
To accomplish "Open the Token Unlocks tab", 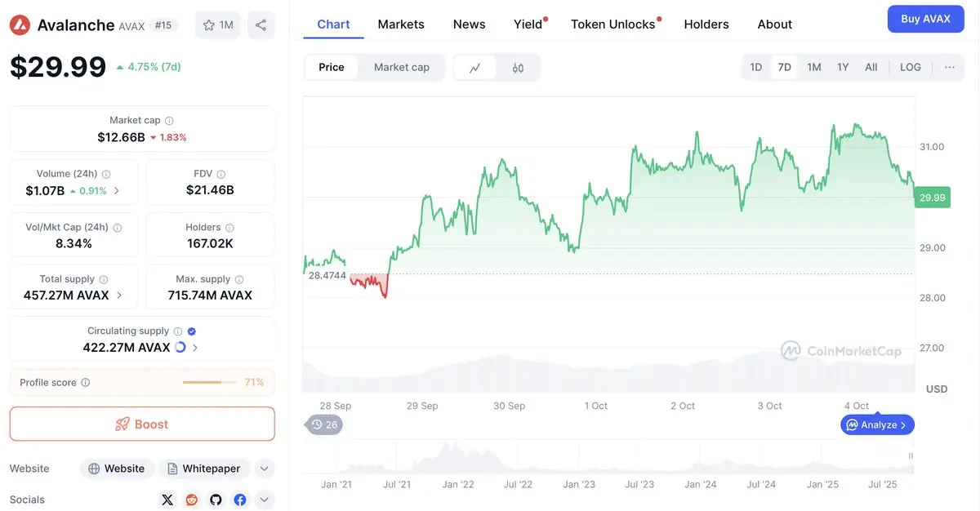I will coord(613,24).
